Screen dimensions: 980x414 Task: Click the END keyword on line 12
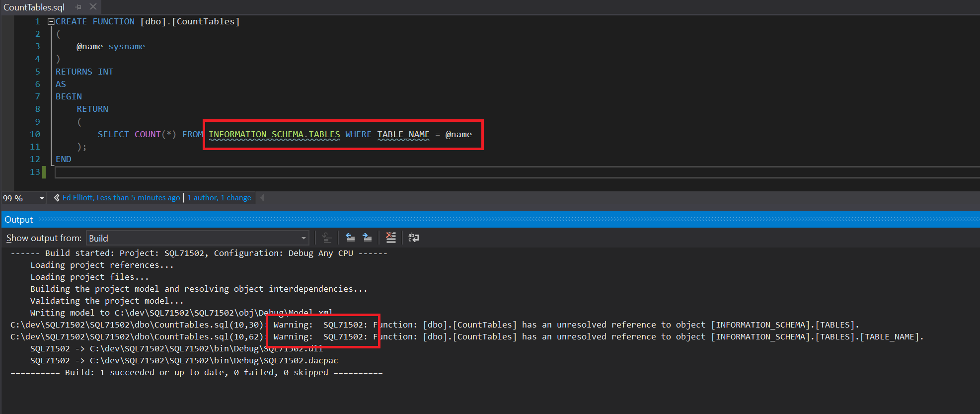tap(64, 160)
